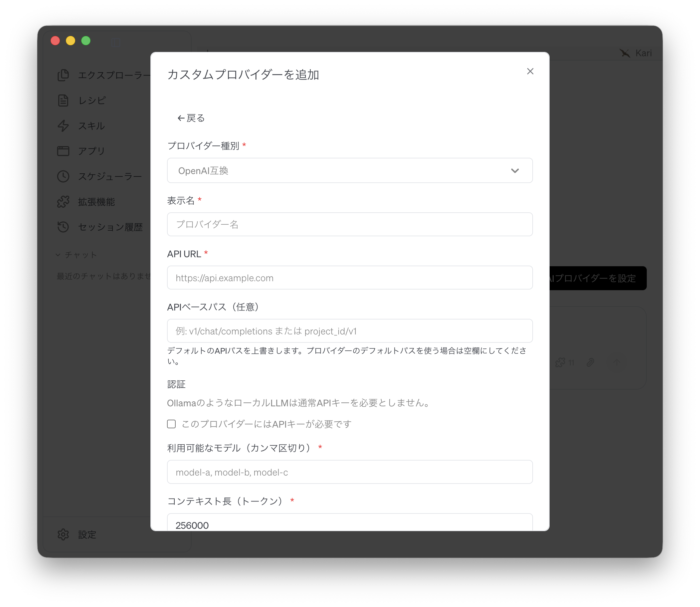Focus the API URL input field
Viewport: 700px width, 607px height.
click(x=349, y=278)
